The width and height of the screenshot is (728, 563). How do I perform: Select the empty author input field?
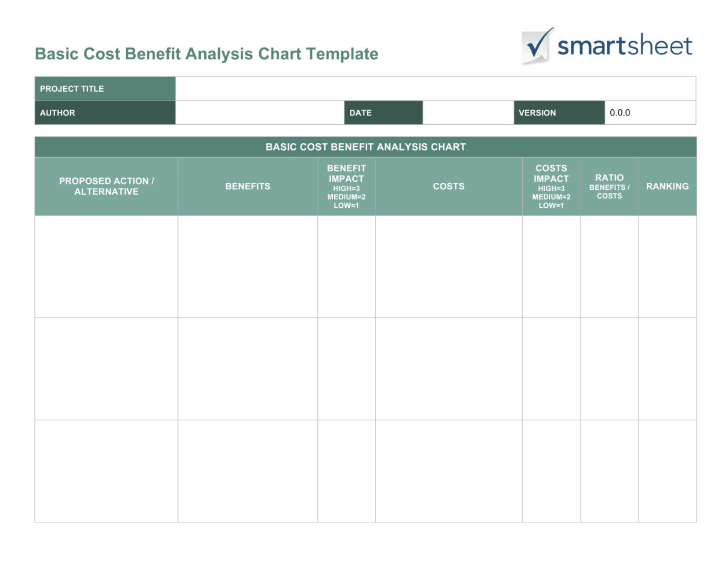[x=261, y=113]
